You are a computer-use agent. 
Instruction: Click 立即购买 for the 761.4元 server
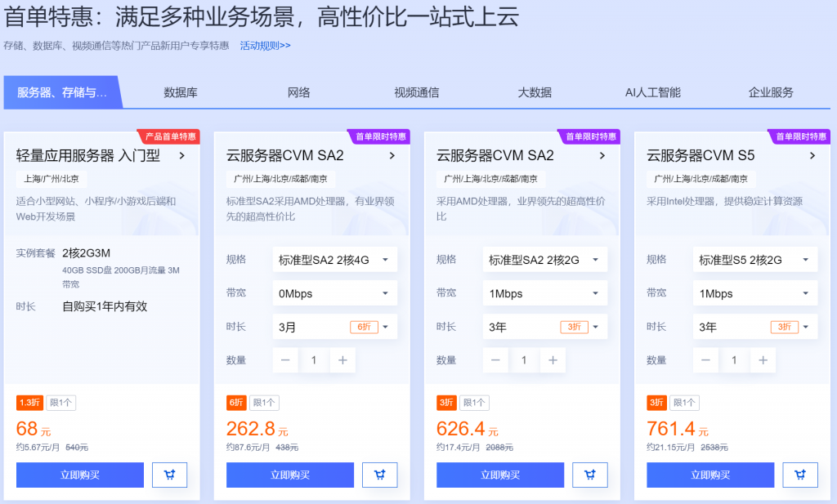point(710,475)
